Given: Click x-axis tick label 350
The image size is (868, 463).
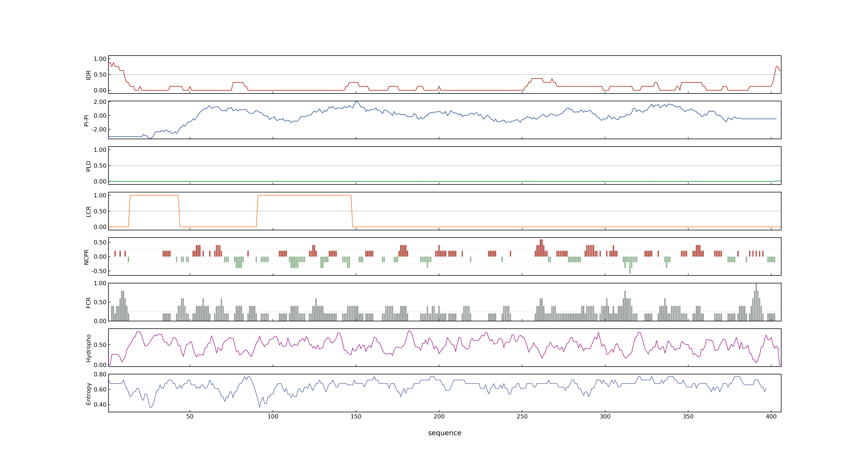Looking at the screenshot, I should coord(688,416).
